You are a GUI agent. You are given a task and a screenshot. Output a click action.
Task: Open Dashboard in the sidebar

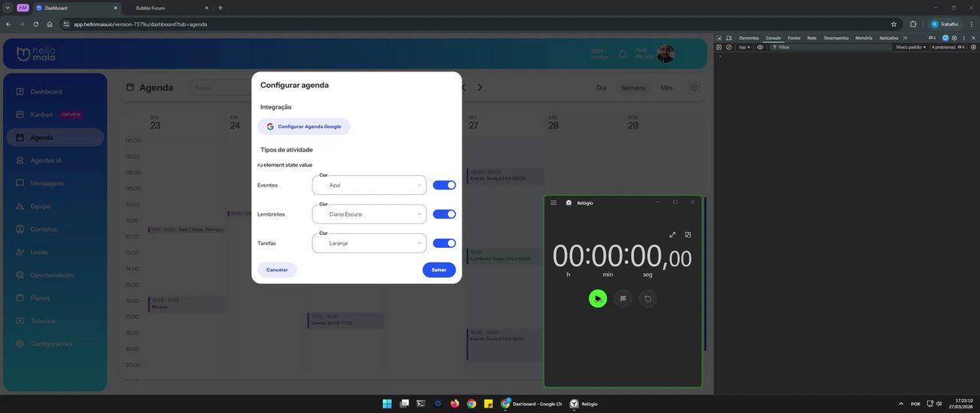(x=55, y=92)
